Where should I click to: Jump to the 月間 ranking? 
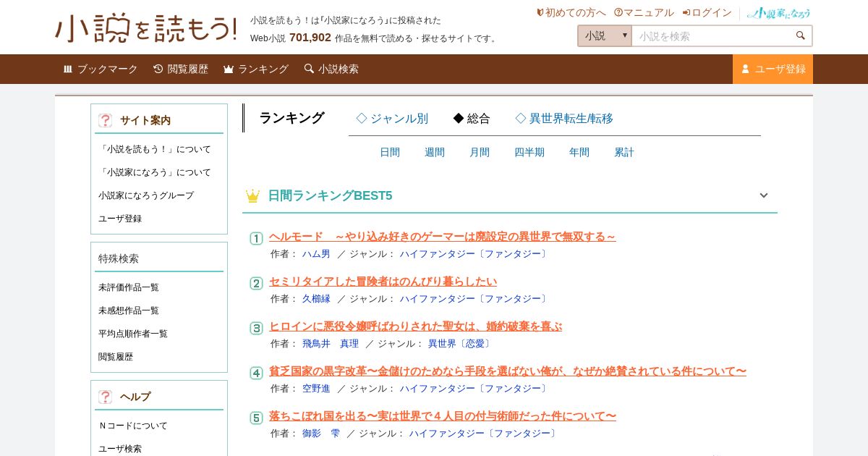pyautogui.click(x=480, y=152)
